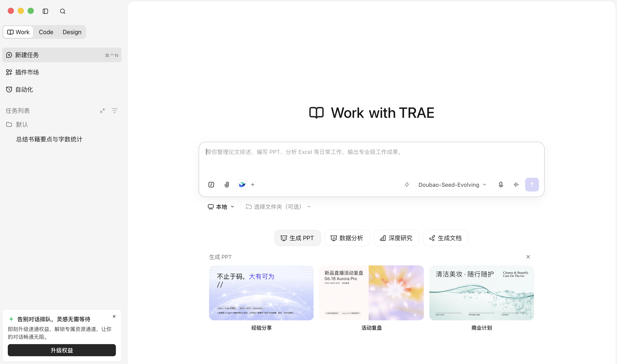Close the 生成 PPT templates panel
Screen dimensions: 617x364
click(528, 257)
